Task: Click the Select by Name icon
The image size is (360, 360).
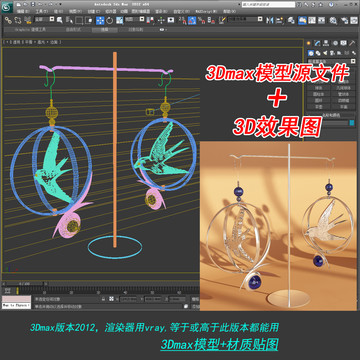Action: click(69, 20)
